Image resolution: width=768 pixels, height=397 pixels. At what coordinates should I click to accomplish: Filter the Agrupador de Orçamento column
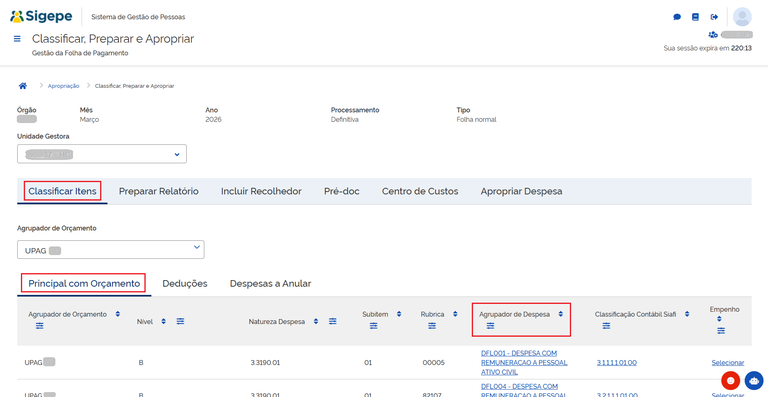coord(40,326)
